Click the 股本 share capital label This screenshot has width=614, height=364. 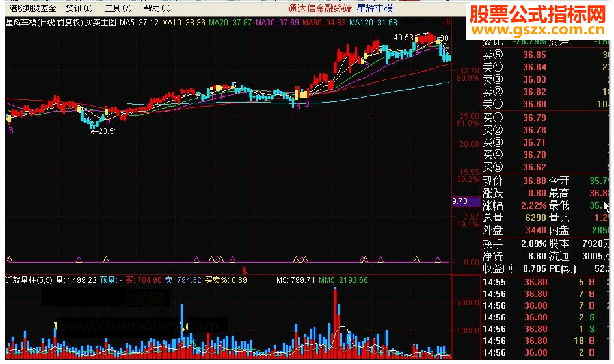(559, 244)
